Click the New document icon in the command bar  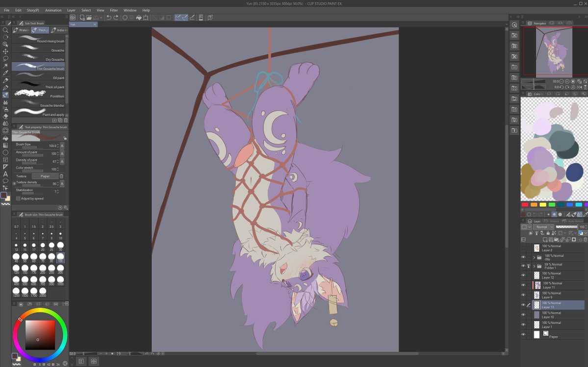click(82, 18)
